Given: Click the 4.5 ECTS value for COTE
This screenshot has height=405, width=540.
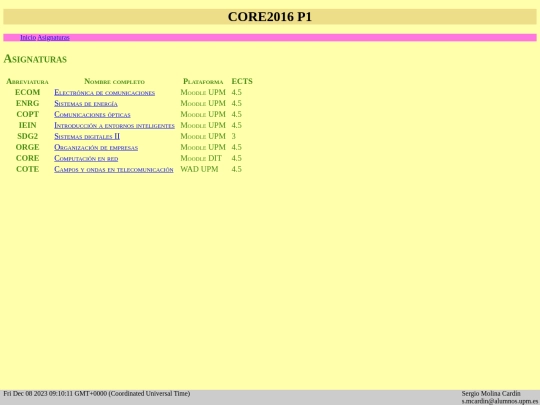Looking at the screenshot, I should pos(237,169).
